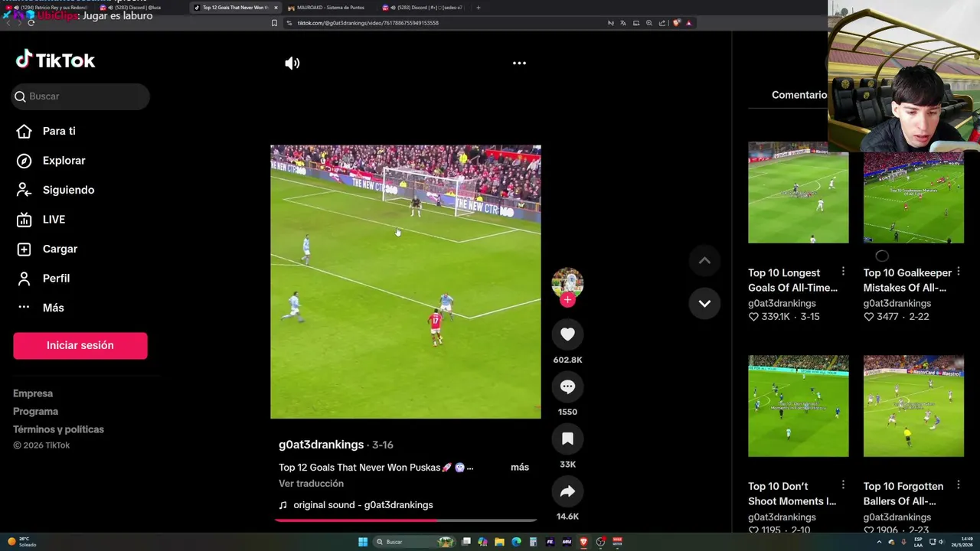This screenshot has height=551, width=980.
Task: Open the Brave browser taskbar icon
Action: [583, 542]
